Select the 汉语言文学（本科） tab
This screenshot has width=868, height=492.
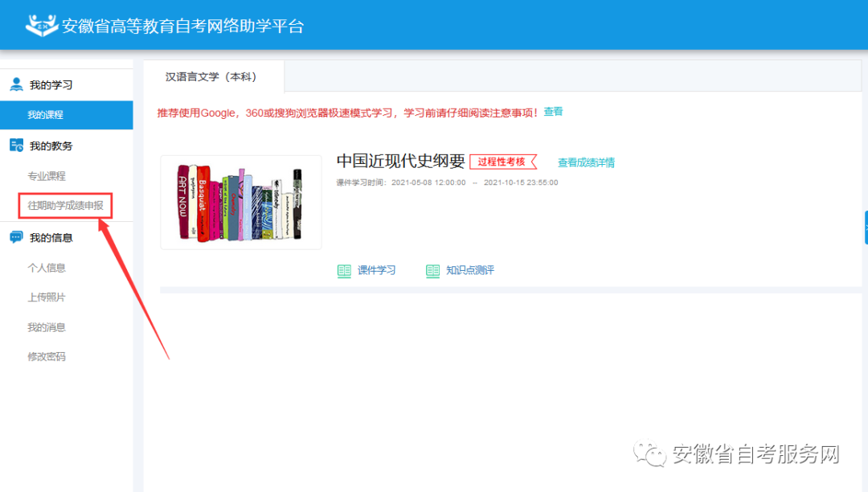(x=211, y=77)
